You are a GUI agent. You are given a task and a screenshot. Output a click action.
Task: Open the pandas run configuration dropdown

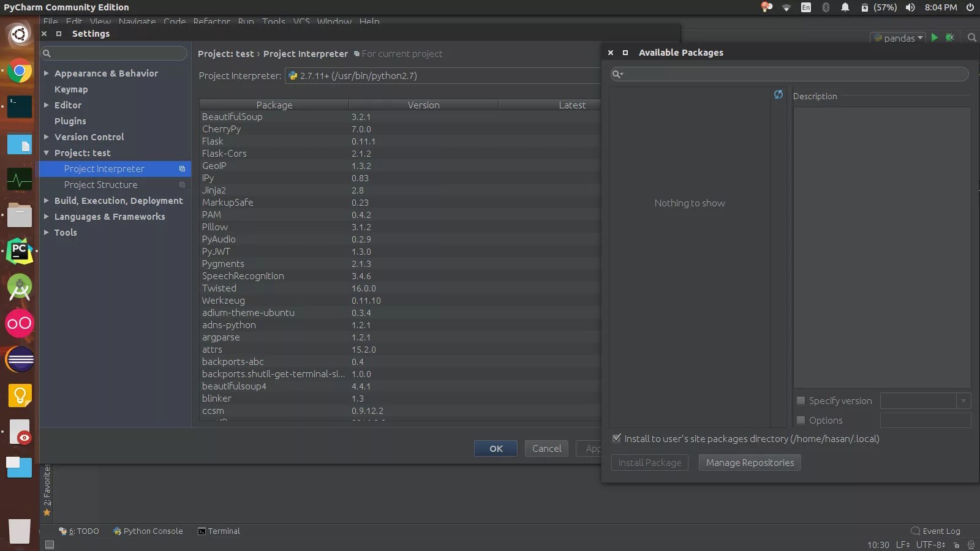(897, 38)
